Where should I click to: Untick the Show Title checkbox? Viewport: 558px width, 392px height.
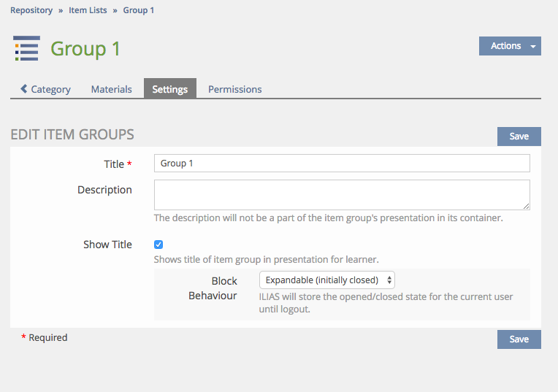[158, 245]
